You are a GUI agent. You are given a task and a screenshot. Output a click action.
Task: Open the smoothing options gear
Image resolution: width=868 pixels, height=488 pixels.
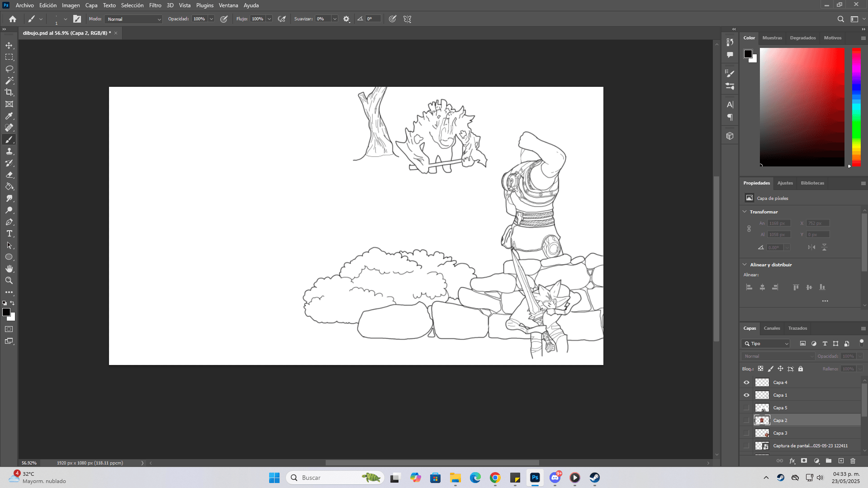346,19
